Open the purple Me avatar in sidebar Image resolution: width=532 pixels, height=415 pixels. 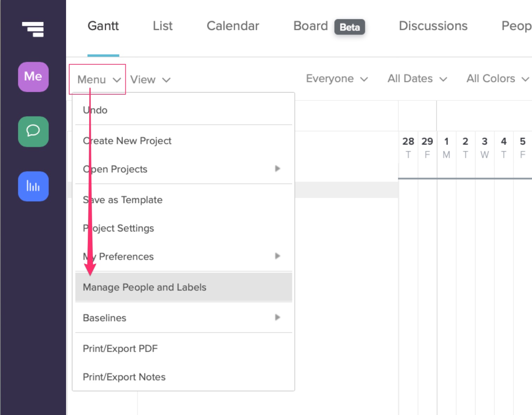tap(33, 77)
